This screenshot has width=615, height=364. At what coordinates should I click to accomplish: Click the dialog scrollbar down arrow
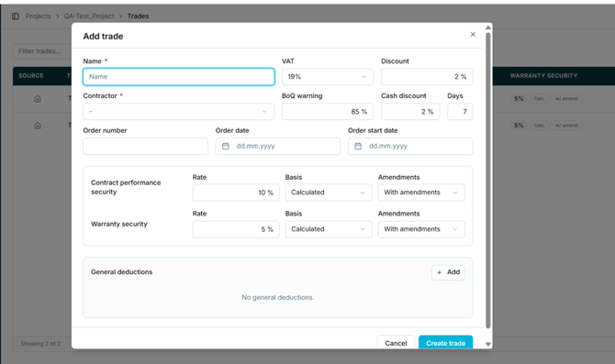(x=488, y=345)
